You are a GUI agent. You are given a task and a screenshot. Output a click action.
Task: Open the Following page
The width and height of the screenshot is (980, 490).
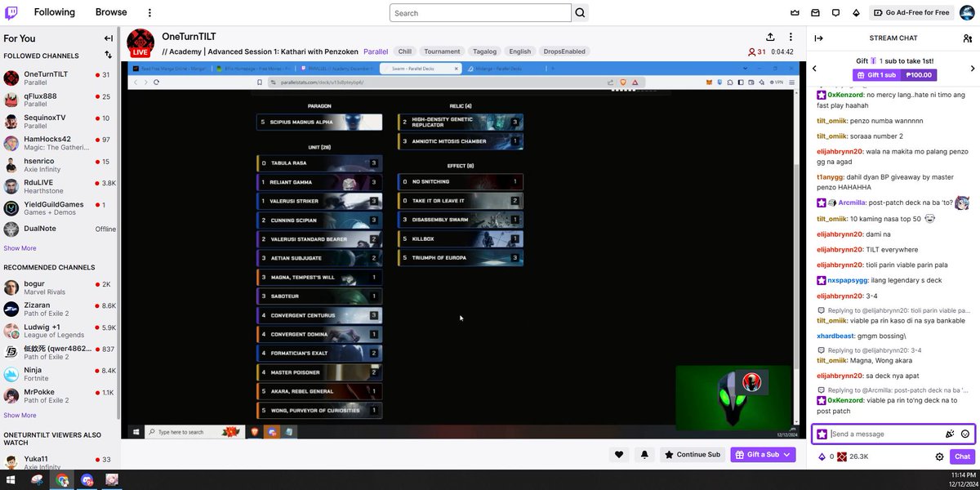coord(55,12)
